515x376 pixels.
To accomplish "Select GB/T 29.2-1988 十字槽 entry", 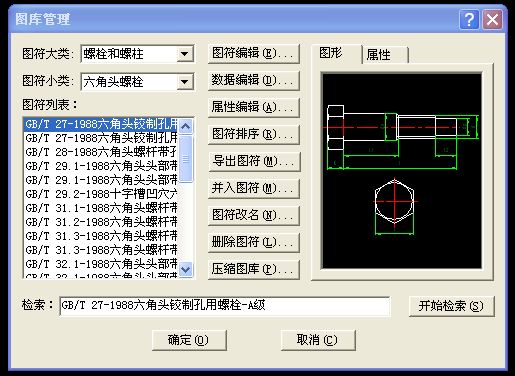I will coord(101,194).
